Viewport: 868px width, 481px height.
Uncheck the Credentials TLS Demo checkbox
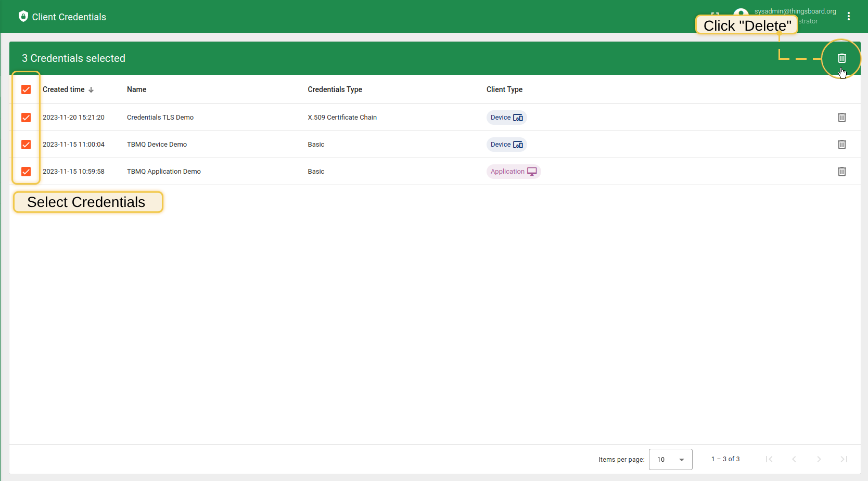tap(26, 118)
